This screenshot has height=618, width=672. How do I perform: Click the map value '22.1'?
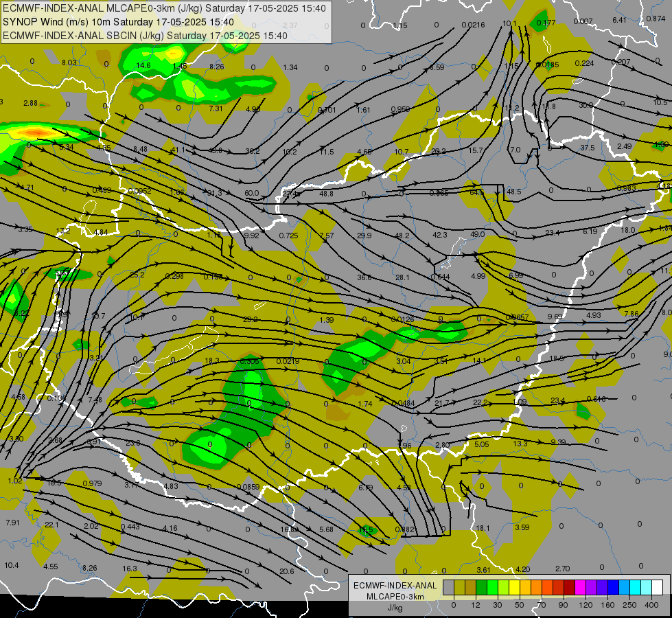tap(52, 525)
